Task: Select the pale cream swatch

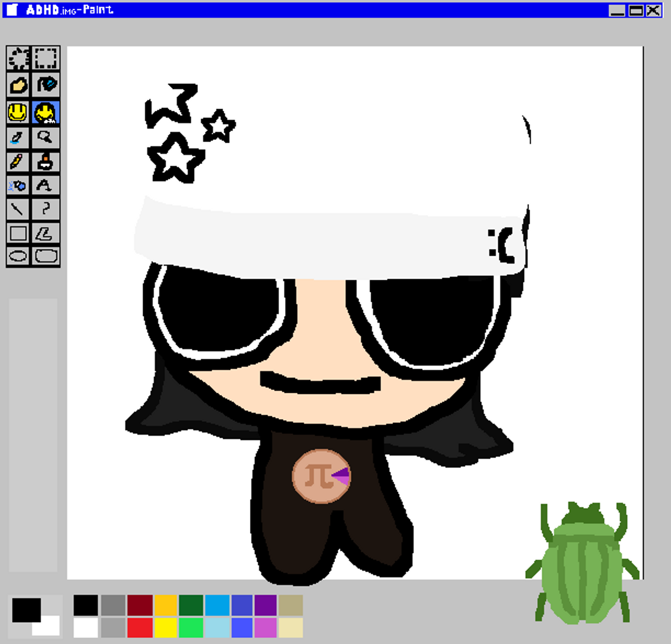Action: click(x=291, y=628)
